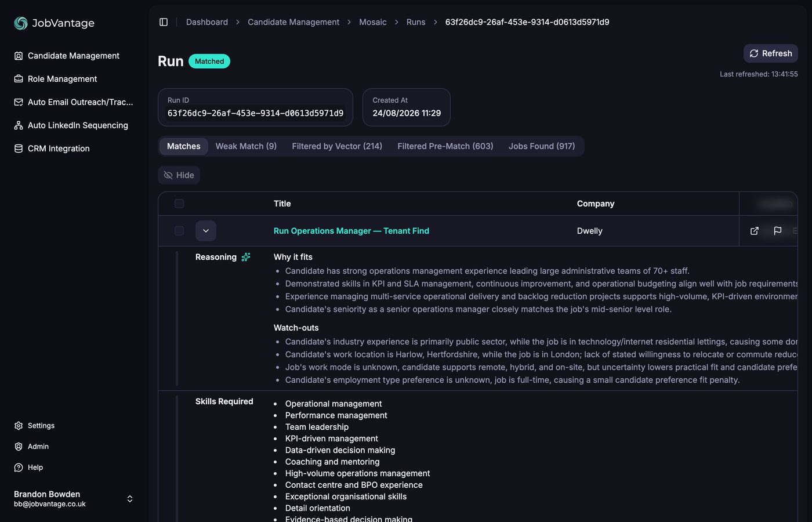Image resolution: width=812 pixels, height=522 pixels.
Task: Flag the Run Operations Manager match
Action: [x=778, y=231]
